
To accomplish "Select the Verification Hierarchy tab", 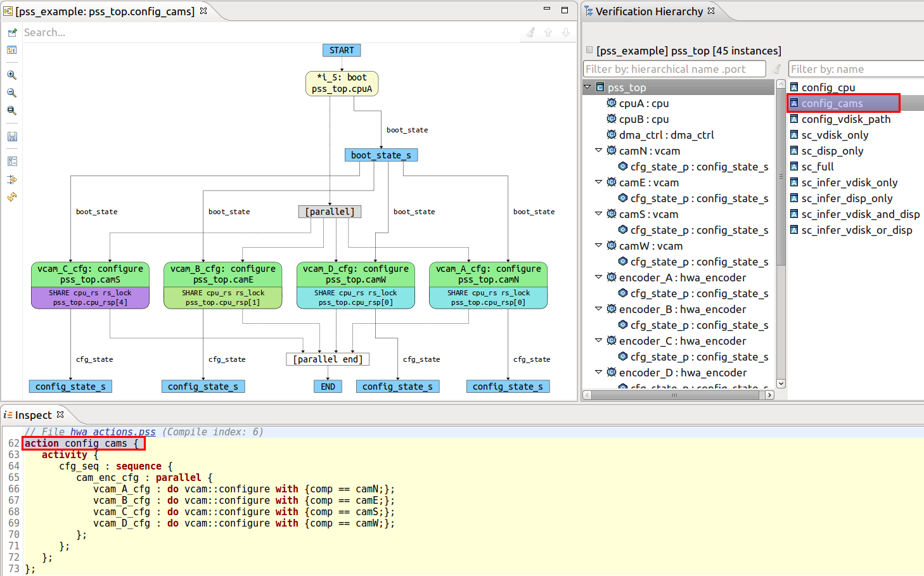I will 649,11.
